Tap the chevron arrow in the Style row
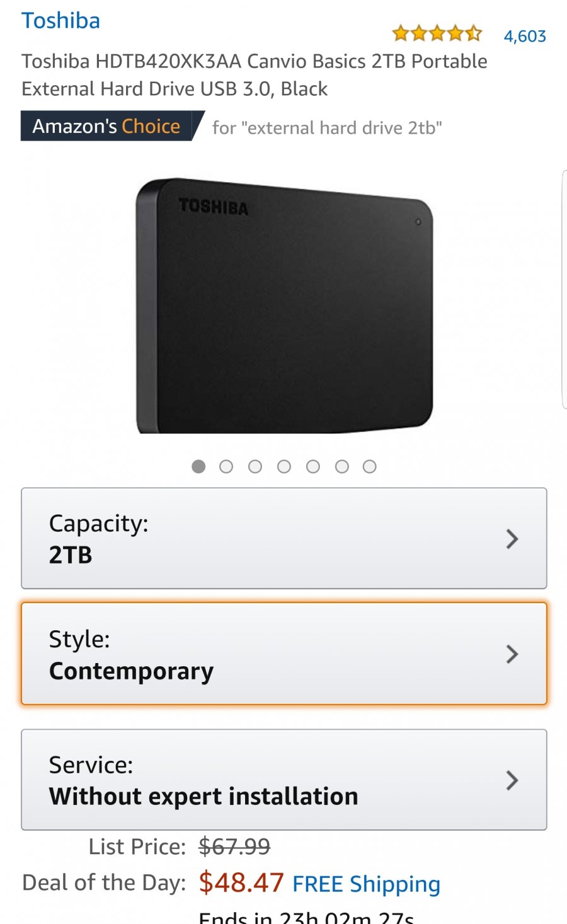The image size is (567, 924). coord(512,654)
